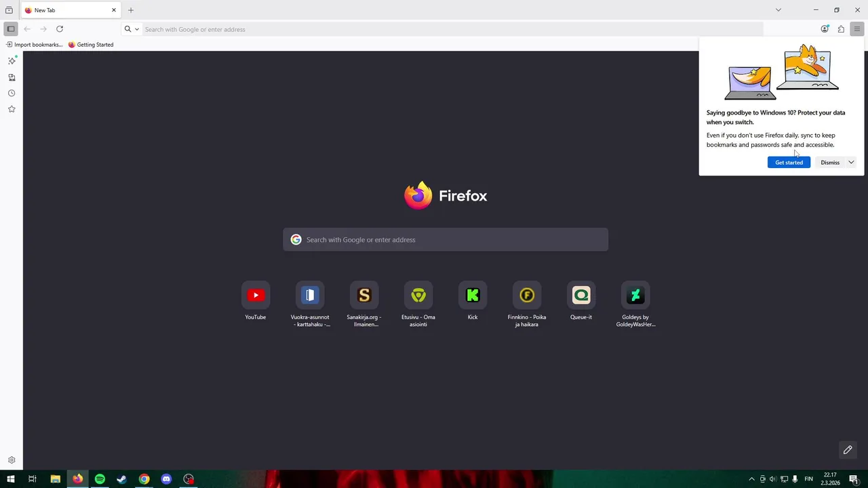Click the forward navigation arrow

[x=43, y=29]
